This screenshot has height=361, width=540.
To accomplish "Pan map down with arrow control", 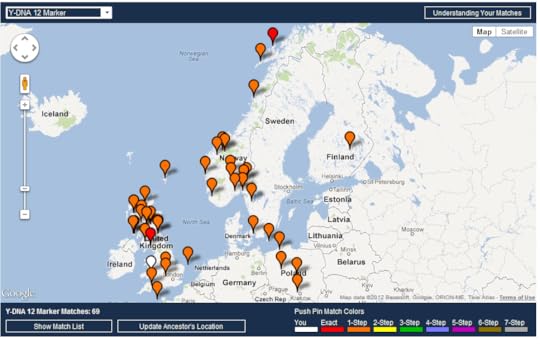I will 25,57.
